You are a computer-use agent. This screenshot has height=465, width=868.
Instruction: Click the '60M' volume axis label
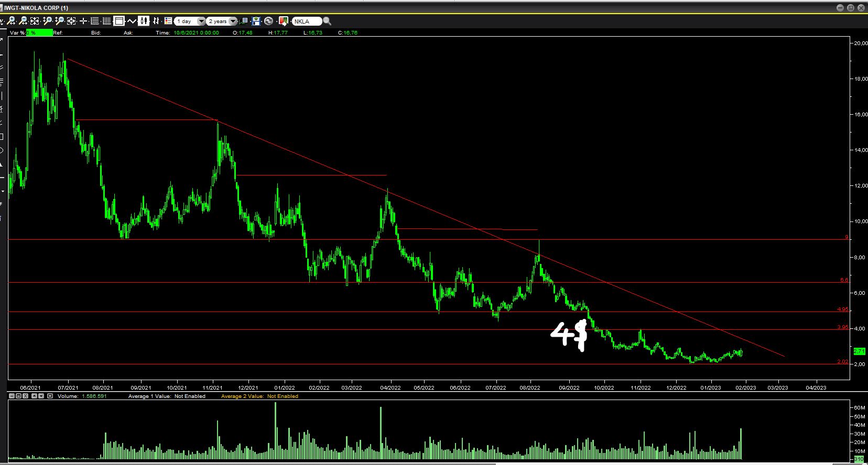[859, 407]
